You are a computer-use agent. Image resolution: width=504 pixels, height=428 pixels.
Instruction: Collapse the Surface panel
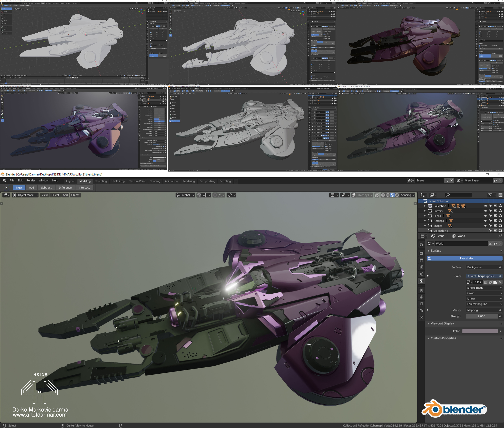[428, 251]
